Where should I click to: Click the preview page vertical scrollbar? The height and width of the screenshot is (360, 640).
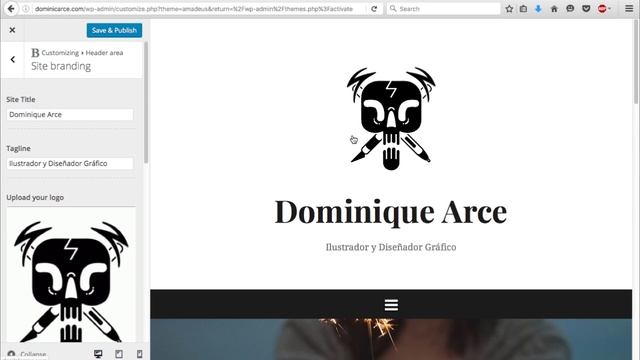coord(636,61)
